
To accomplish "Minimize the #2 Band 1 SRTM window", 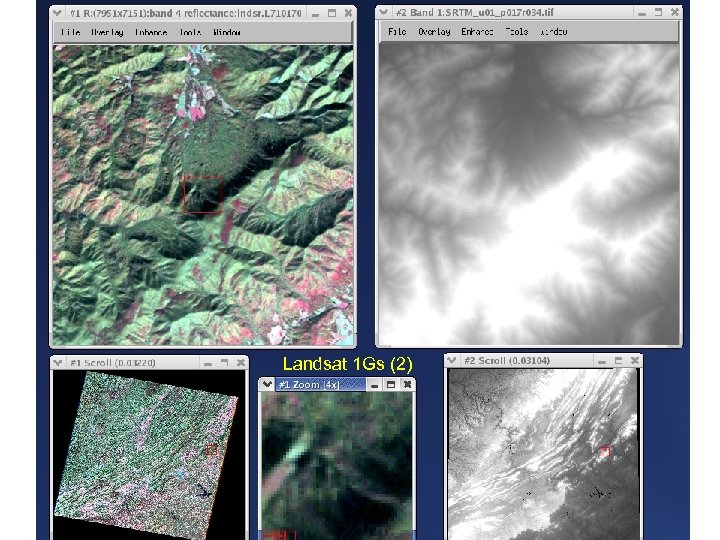I will click(x=642, y=13).
